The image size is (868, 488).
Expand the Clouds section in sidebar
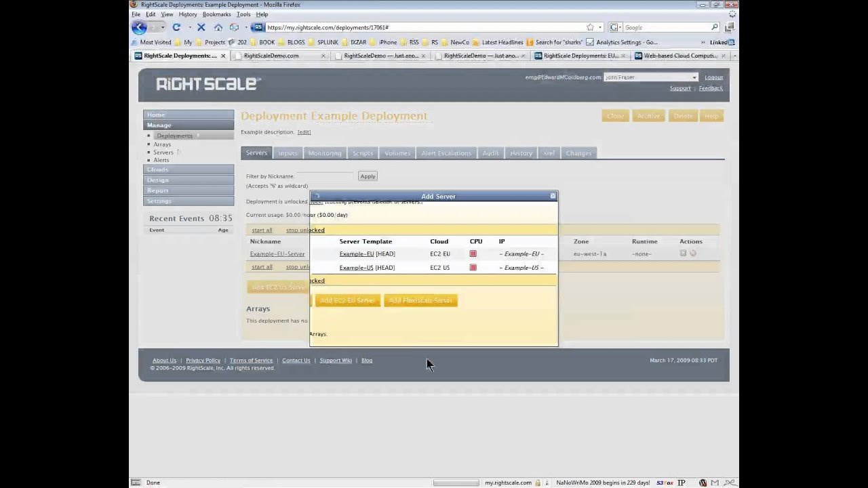click(x=189, y=169)
